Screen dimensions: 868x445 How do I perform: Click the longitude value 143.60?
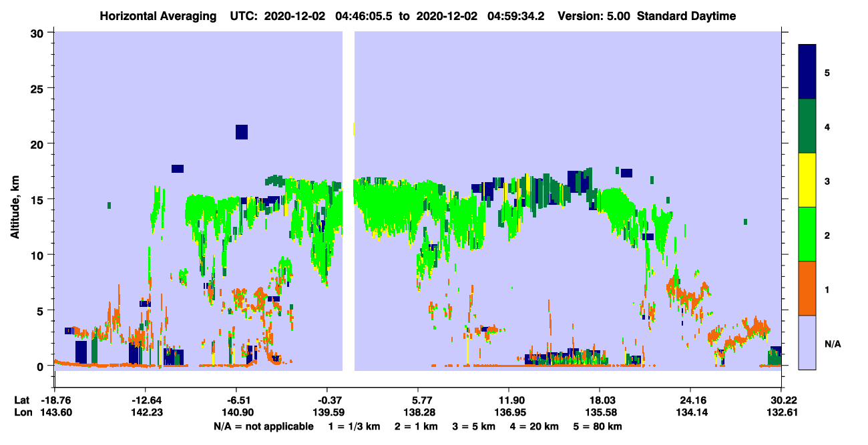(55, 412)
